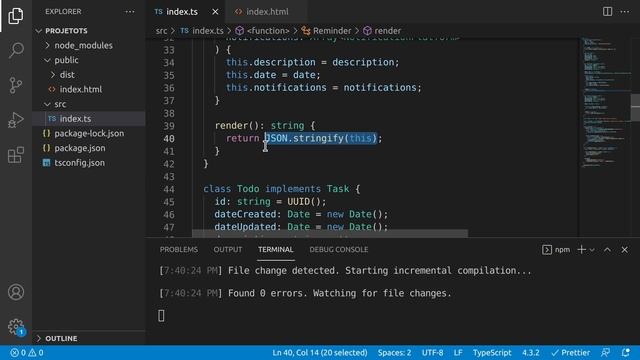This screenshot has height=360, width=640.
Task: Open the Accounts menu icon
Action: click(16, 292)
